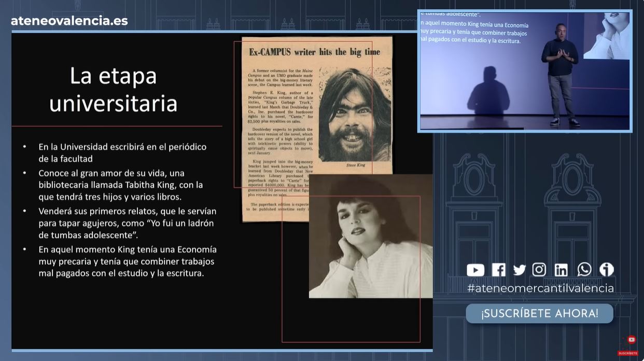Click bullet "Venderá sus primeros relatos"
Screen dimensions: 644x361
[128, 223]
